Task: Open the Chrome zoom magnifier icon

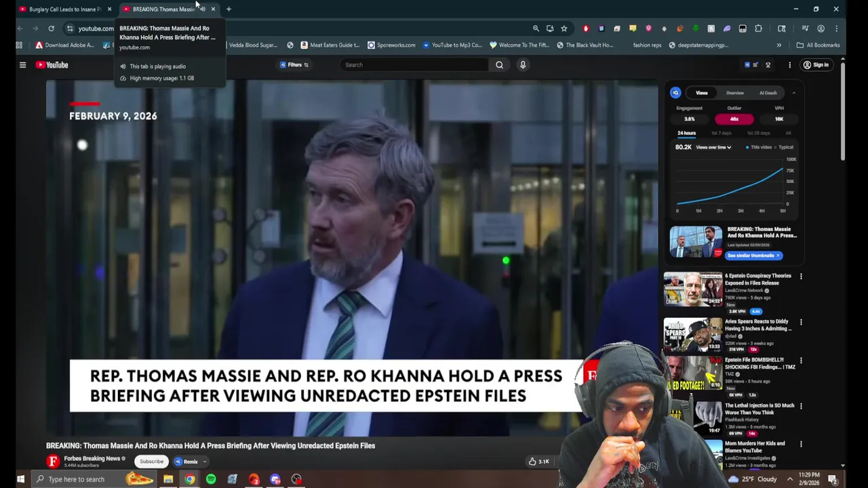Action: click(x=536, y=28)
